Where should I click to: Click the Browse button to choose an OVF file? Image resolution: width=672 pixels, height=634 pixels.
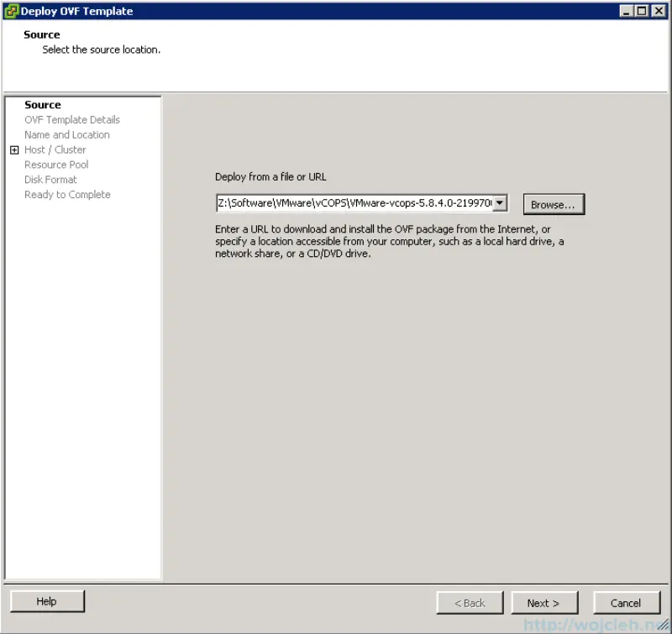click(554, 203)
